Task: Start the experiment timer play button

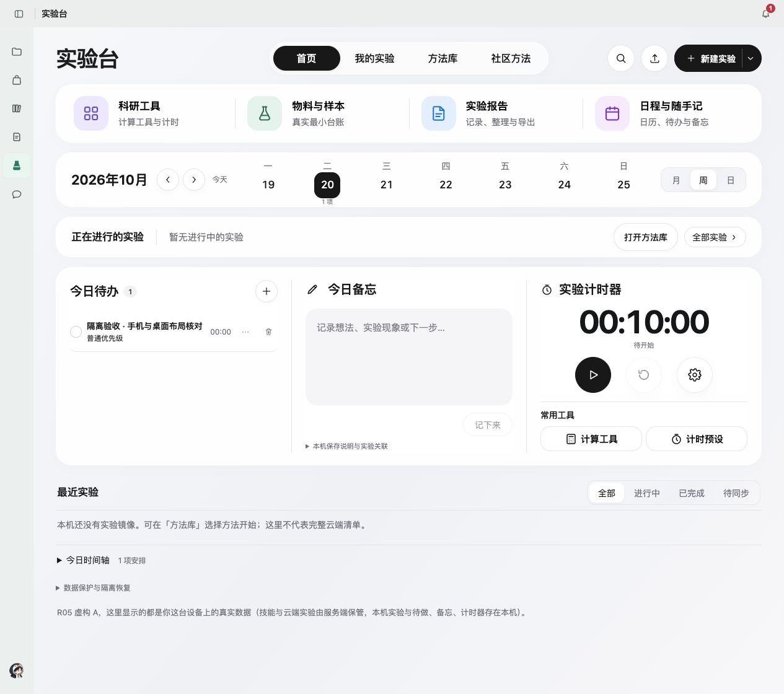Action: coord(593,375)
